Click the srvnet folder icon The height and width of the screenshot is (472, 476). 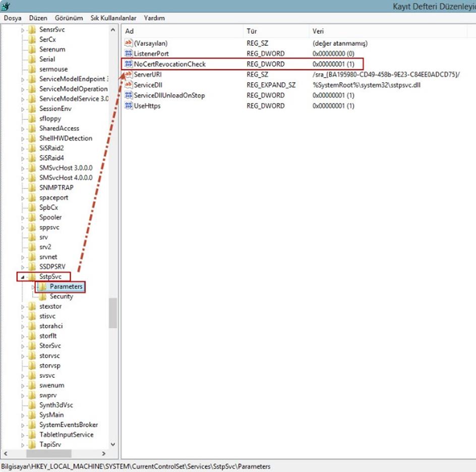pyautogui.click(x=32, y=256)
